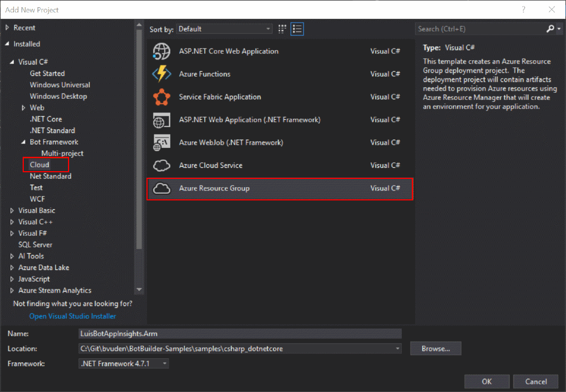Collapse the Bot Framework node
The width and height of the screenshot is (566, 392).
pyautogui.click(x=23, y=142)
